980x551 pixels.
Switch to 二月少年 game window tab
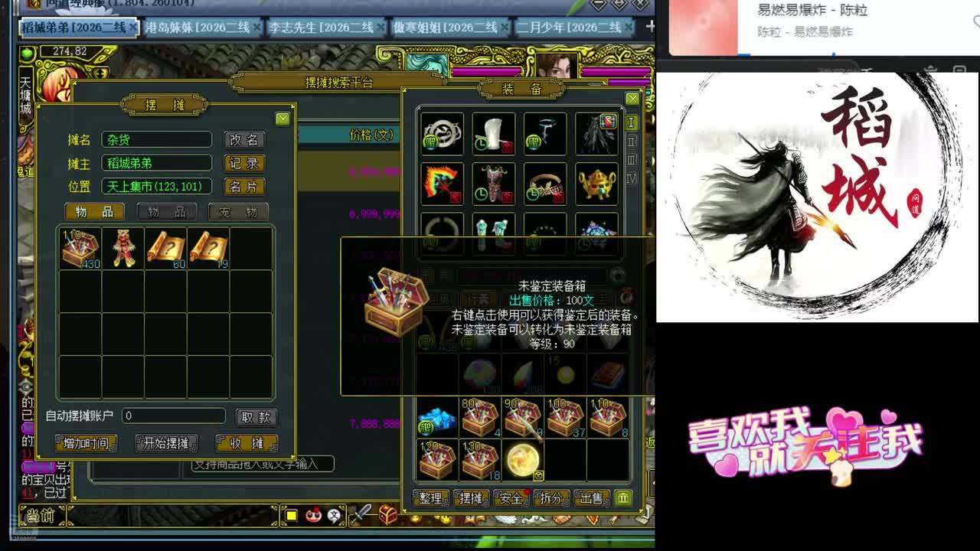point(574,28)
